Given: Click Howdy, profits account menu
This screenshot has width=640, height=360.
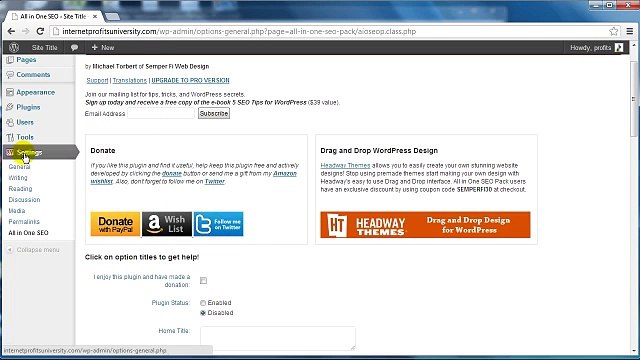Looking at the screenshot, I should coord(596,48).
